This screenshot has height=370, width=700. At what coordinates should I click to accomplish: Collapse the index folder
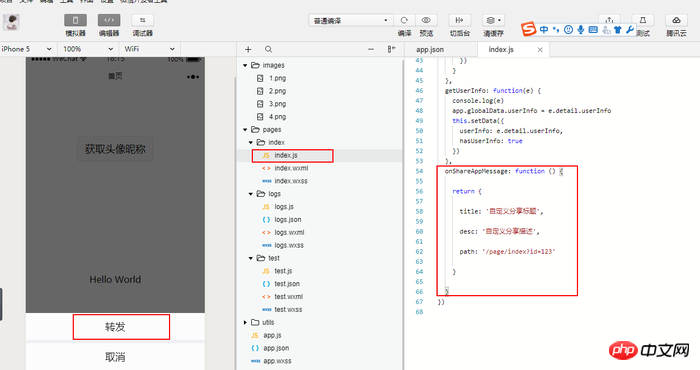(x=251, y=143)
